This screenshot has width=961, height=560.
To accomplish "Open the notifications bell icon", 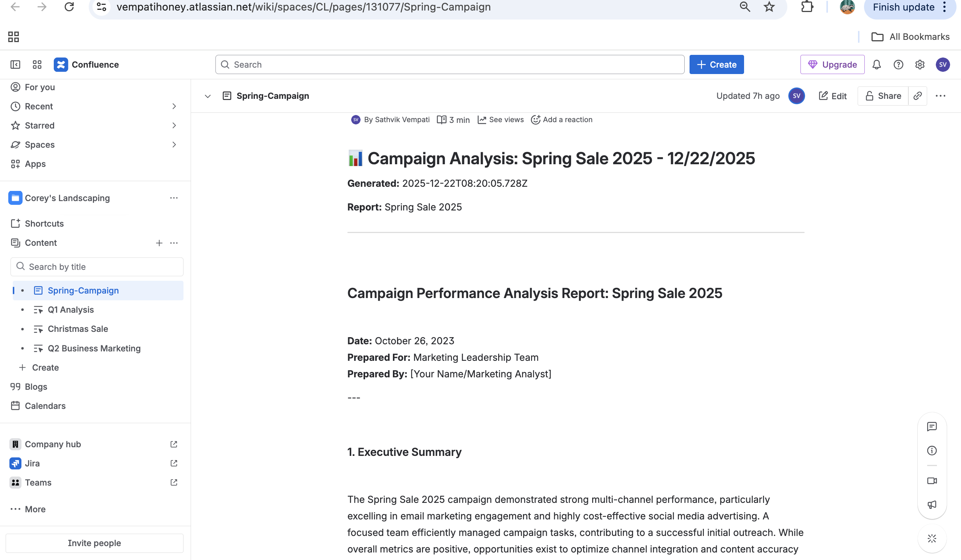I will 876,64.
